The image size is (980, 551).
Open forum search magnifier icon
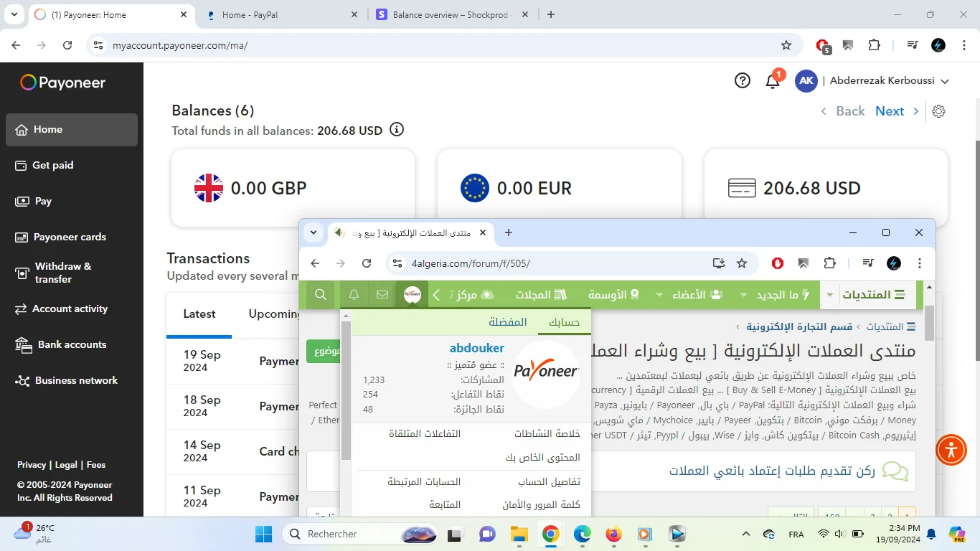321,295
